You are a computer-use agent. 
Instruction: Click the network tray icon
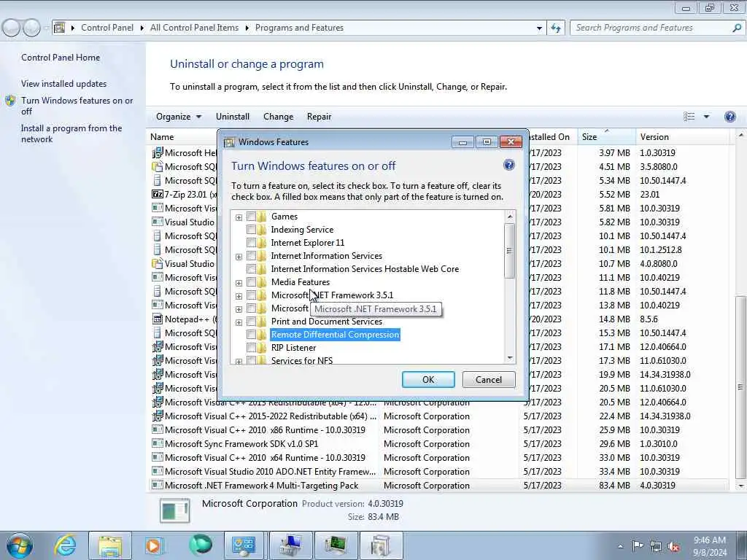pos(656,546)
